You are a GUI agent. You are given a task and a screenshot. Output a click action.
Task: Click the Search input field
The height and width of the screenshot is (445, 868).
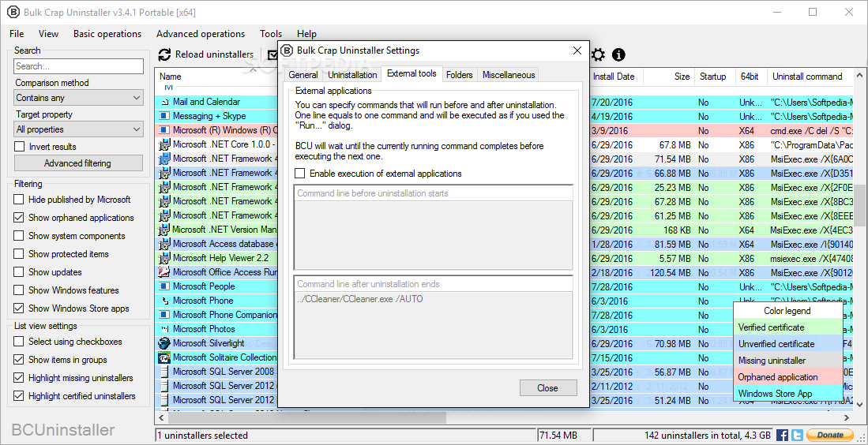(x=79, y=66)
